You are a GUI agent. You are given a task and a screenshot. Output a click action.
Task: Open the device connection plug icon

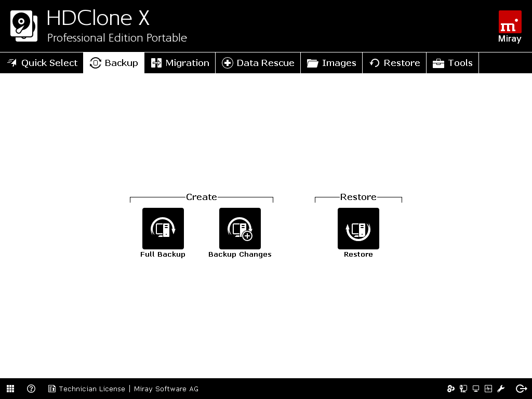tap(463, 389)
